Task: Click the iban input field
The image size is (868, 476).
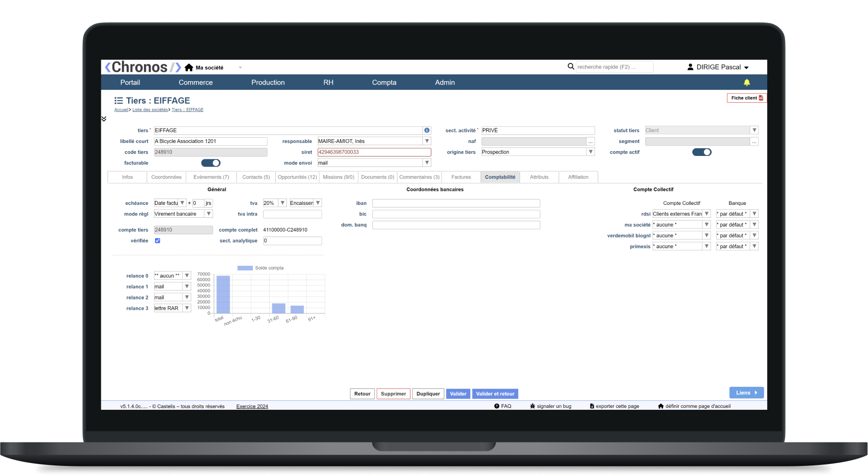Action: pyautogui.click(x=456, y=203)
